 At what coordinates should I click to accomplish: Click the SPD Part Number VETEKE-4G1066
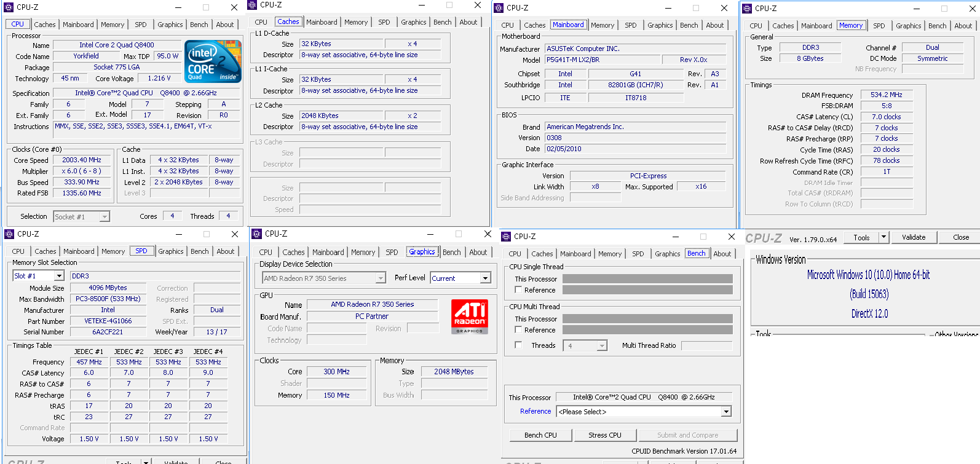108,321
